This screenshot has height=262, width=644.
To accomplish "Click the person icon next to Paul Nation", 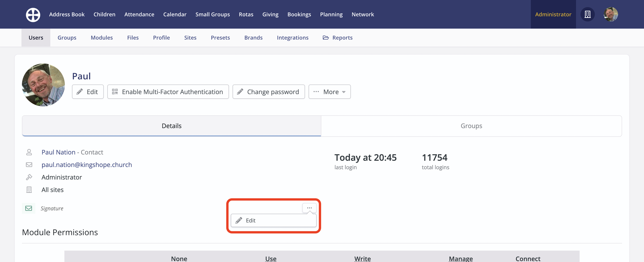I will coord(29,152).
